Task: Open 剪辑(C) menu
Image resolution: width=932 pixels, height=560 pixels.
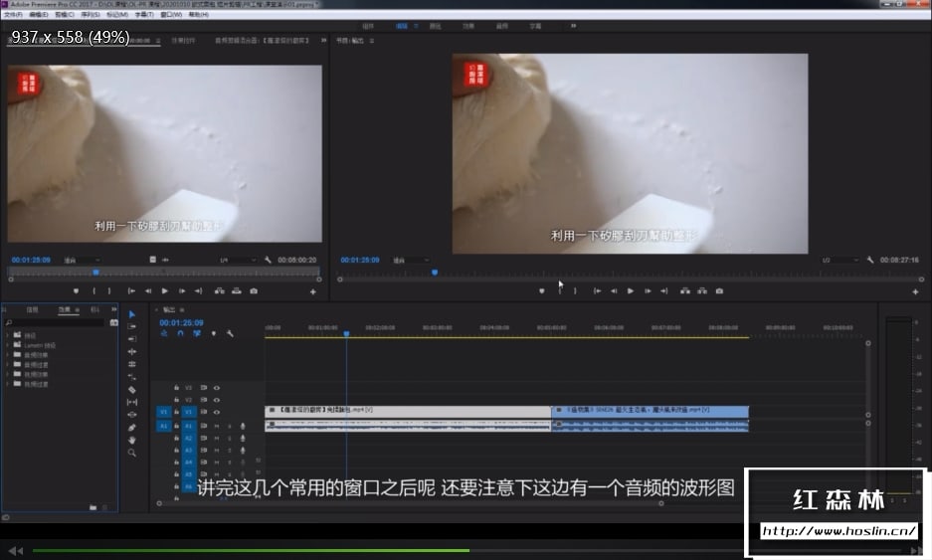Action: tap(65, 14)
